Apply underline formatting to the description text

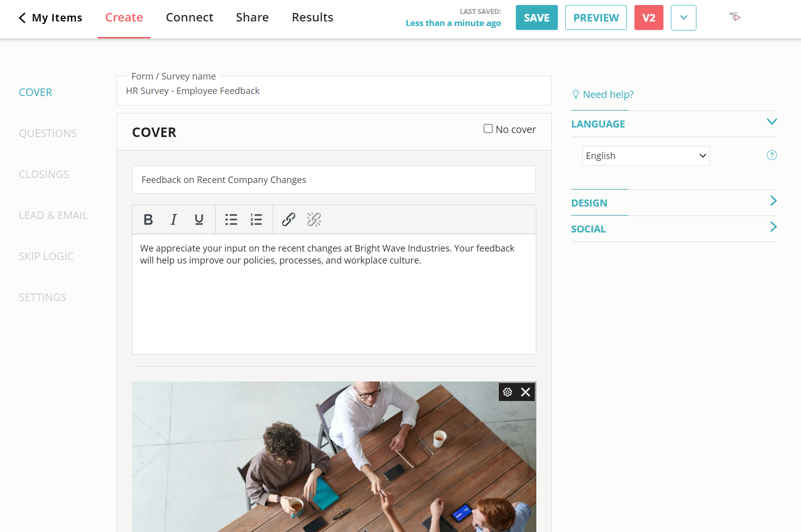pos(199,219)
